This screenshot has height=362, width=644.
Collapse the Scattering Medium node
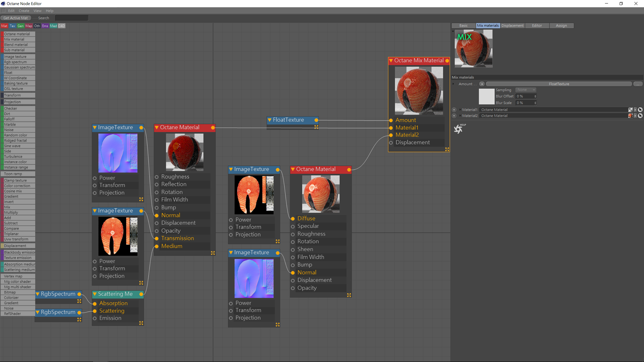(95, 294)
